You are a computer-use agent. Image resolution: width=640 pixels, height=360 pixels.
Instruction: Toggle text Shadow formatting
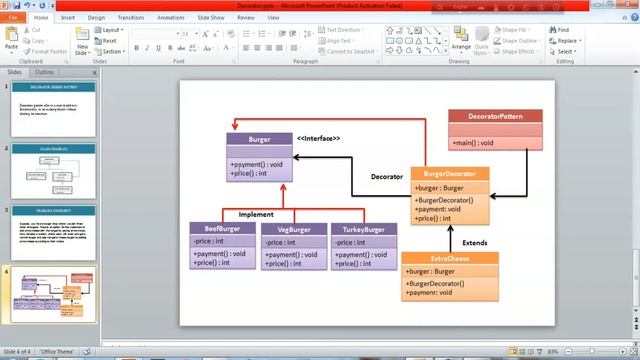click(x=170, y=48)
